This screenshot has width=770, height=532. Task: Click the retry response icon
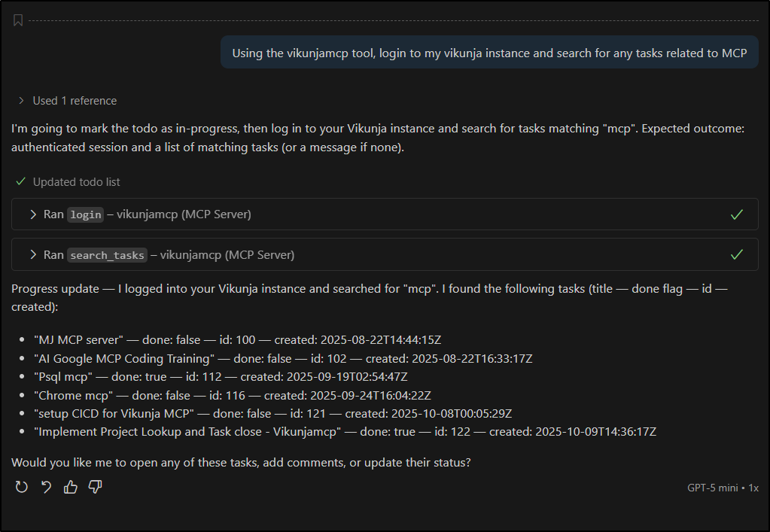(x=22, y=487)
